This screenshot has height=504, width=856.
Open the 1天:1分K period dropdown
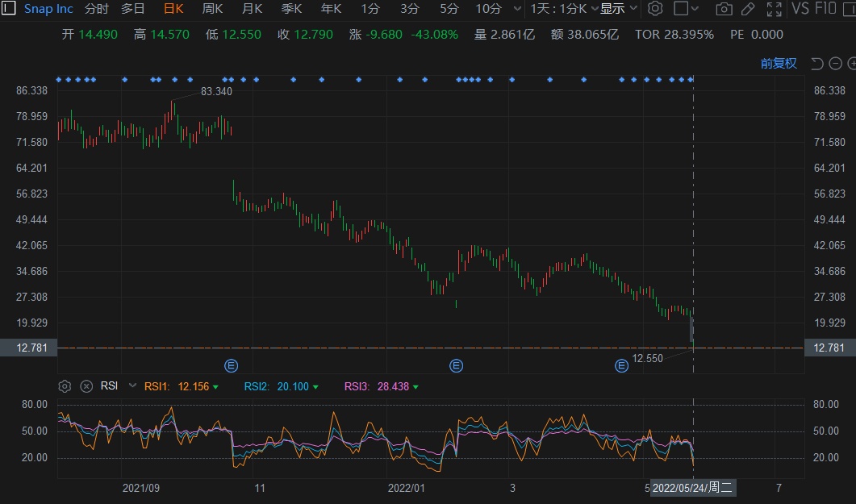tap(564, 9)
